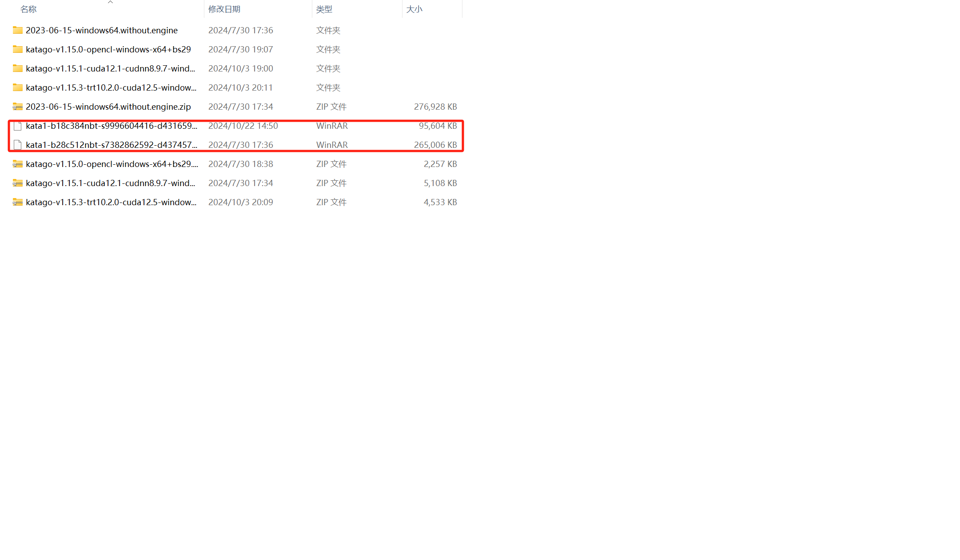The width and height of the screenshot is (960, 560).
Task: Select the 265,006 KB kata1-b28c512nbt file
Action: pos(111,145)
